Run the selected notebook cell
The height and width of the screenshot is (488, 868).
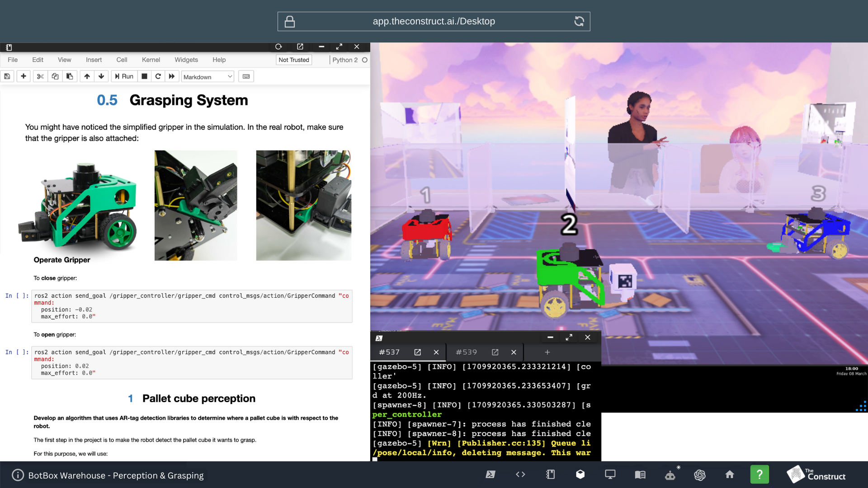pyautogui.click(x=124, y=76)
